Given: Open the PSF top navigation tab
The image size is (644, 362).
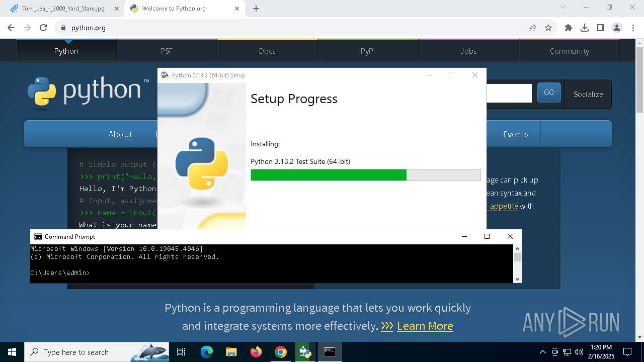Looking at the screenshot, I should (167, 51).
